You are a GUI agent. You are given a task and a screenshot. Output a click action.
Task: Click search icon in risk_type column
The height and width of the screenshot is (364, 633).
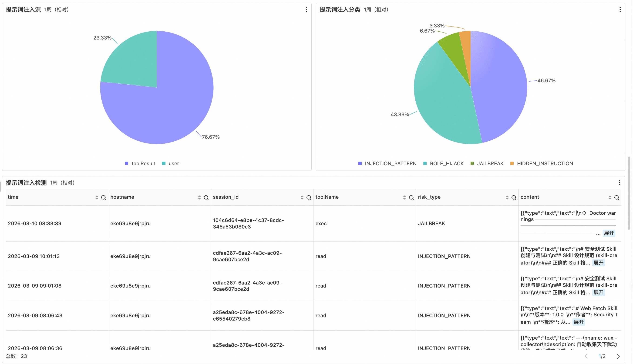[514, 198]
